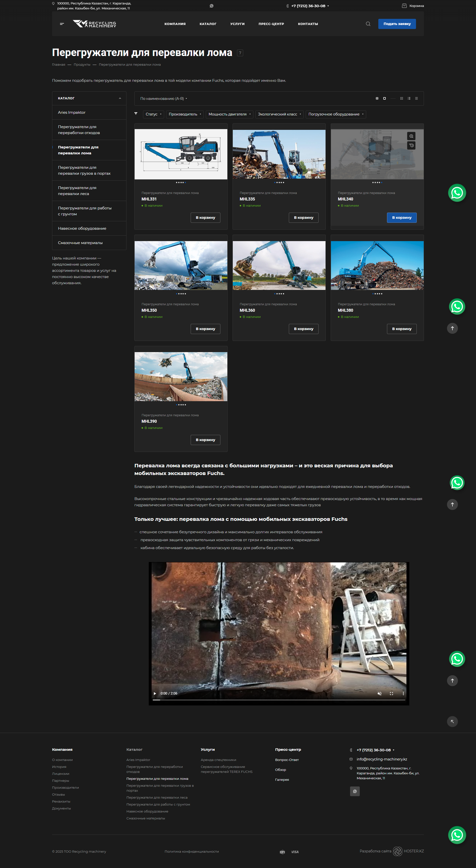This screenshot has width=476, height=868.
Task: Play the video
Action: point(155,694)
